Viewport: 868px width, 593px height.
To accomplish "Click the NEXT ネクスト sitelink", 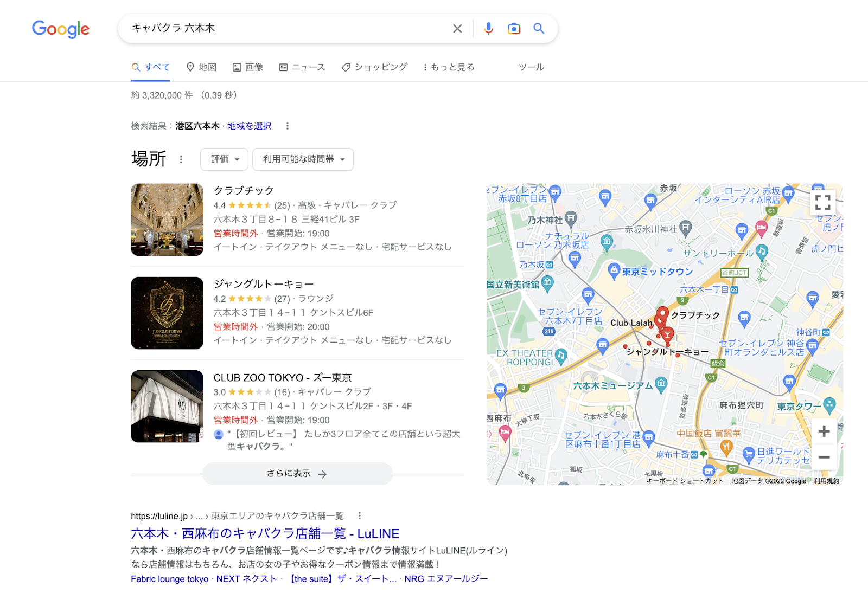I will [x=247, y=579].
